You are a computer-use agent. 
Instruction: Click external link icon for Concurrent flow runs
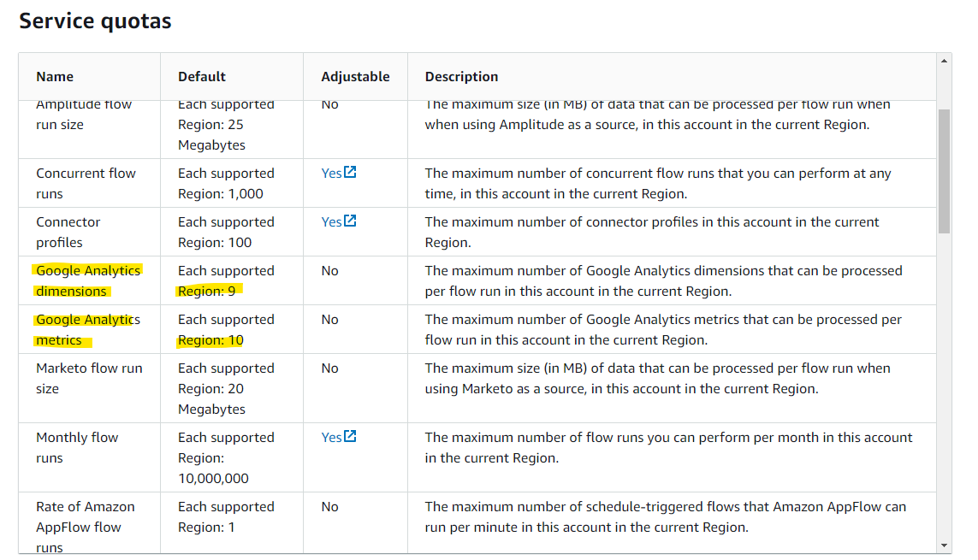click(350, 173)
